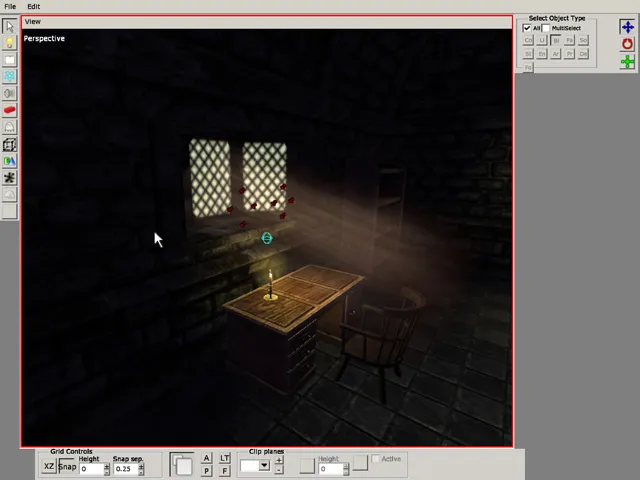Click the Perspective viewport label
Viewport: 640px width, 480px height.
tap(44, 38)
